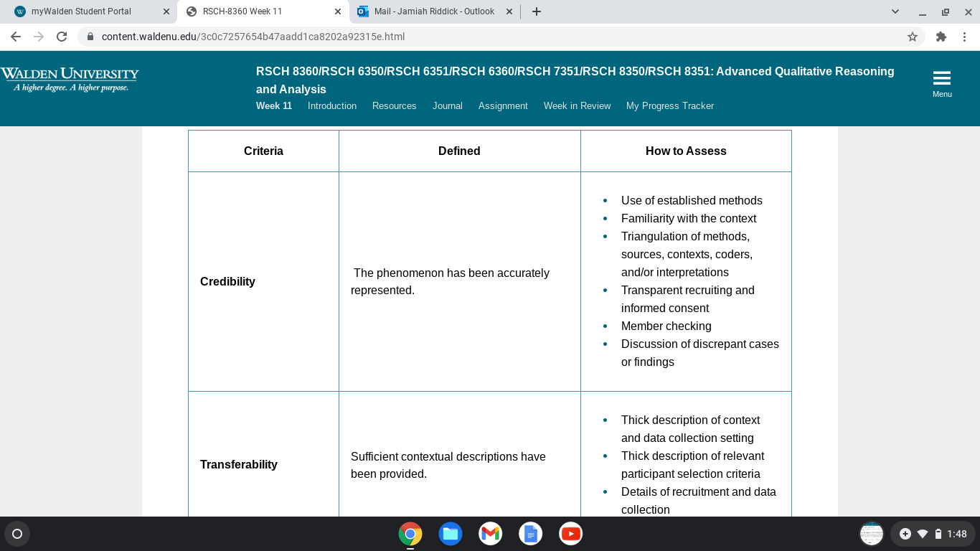The image size is (980, 551).
Task: Open the Resources section
Action: click(394, 105)
